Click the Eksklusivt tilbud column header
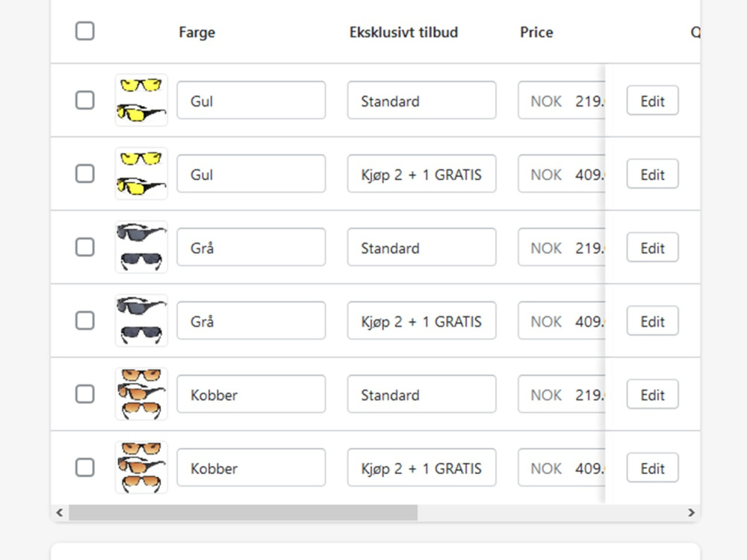Viewport: 747px width, 560px height. point(403,32)
